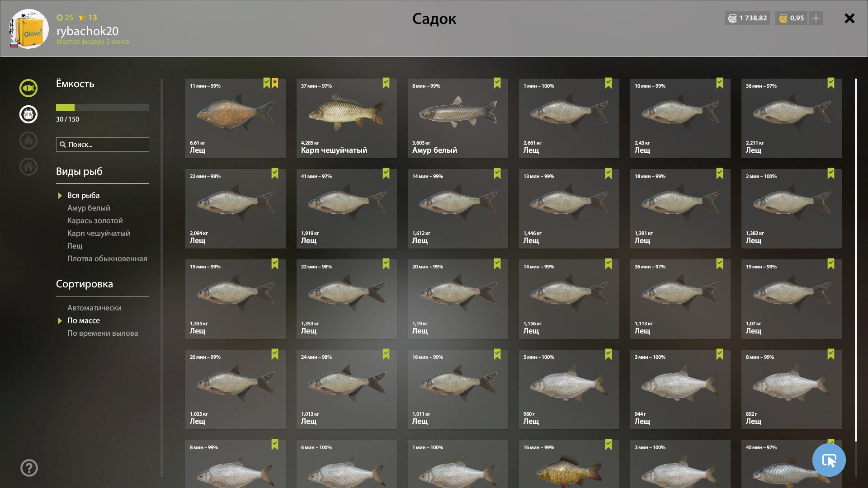
Task: Open the selected round sidebar icon under fish
Action: tap(28, 114)
